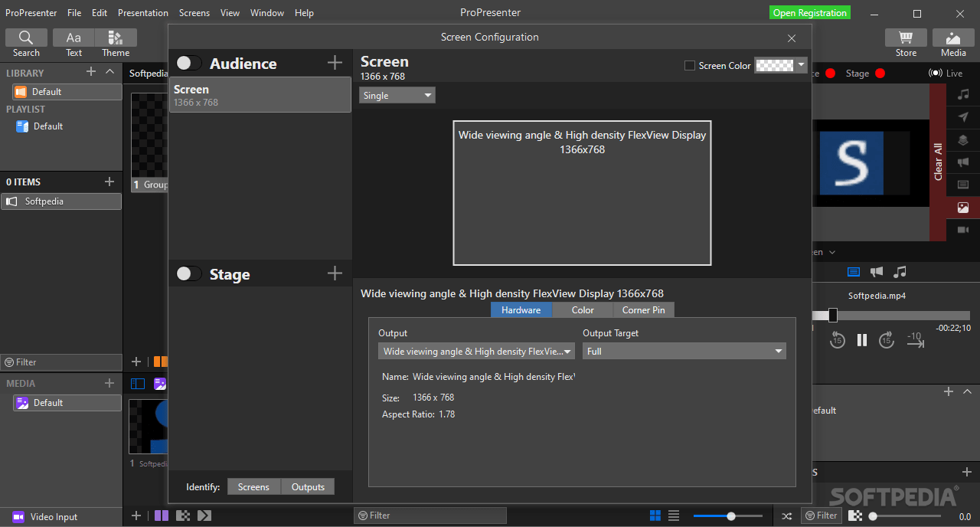Click the Identify Screens button
This screenshot has height=527, width=980.
click(x=253, y=486)
